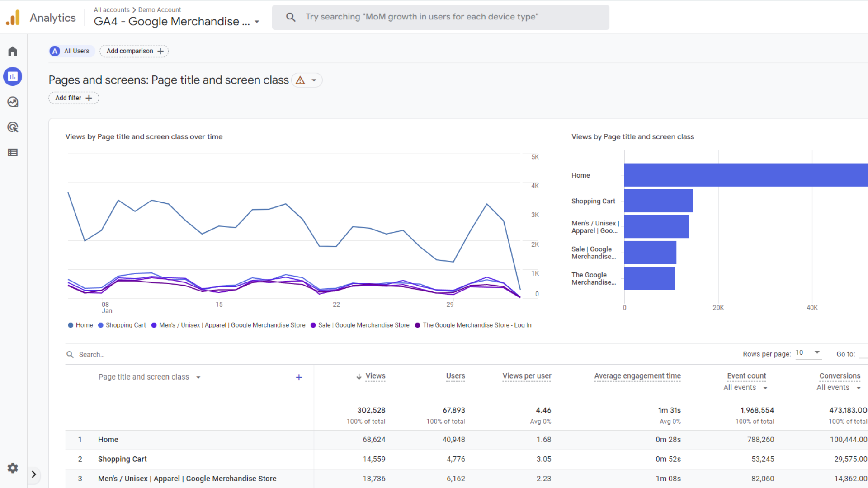Click the Home row in the table
Viewport: 868px width, 488px height.
[x=467, y=440]
